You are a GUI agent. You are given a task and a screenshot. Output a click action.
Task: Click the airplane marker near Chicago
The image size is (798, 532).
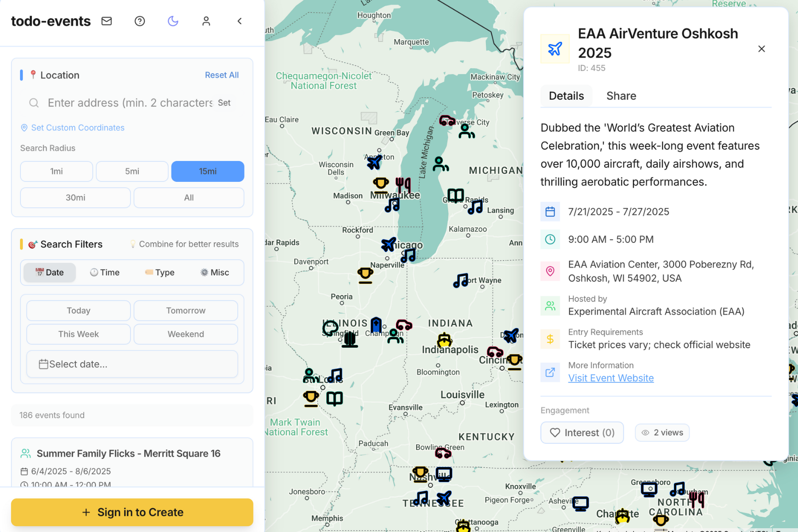[x=389, y=244]
